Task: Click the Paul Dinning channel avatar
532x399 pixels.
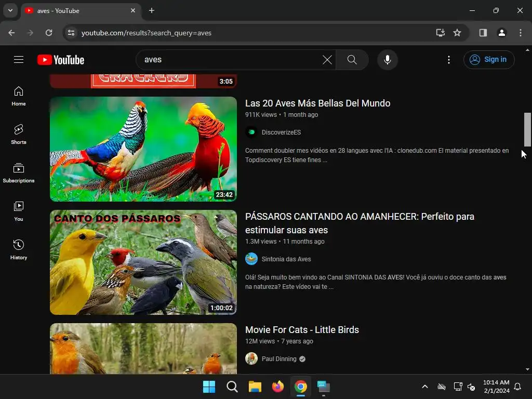Action: click(x=251, y=358)
